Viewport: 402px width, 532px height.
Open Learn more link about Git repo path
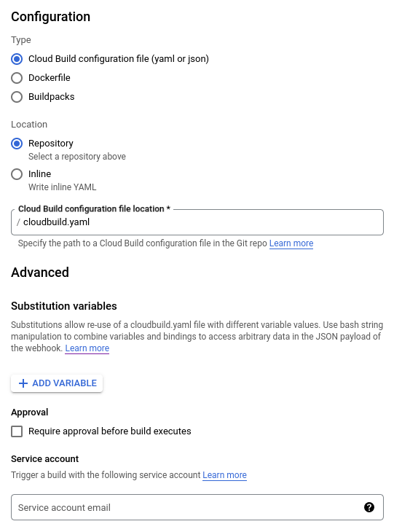coord(291,243)
